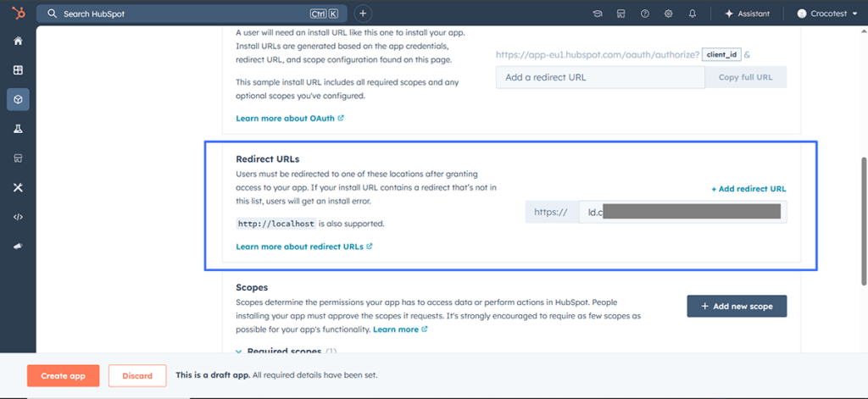This screenshot has width=868, height=399.
Task: Click Copy full URL button
Action: pos(745,77)
